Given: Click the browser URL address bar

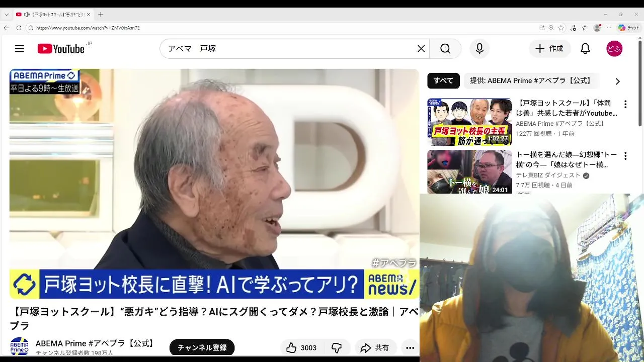Looking at the screenshot, I should point(282,28).
